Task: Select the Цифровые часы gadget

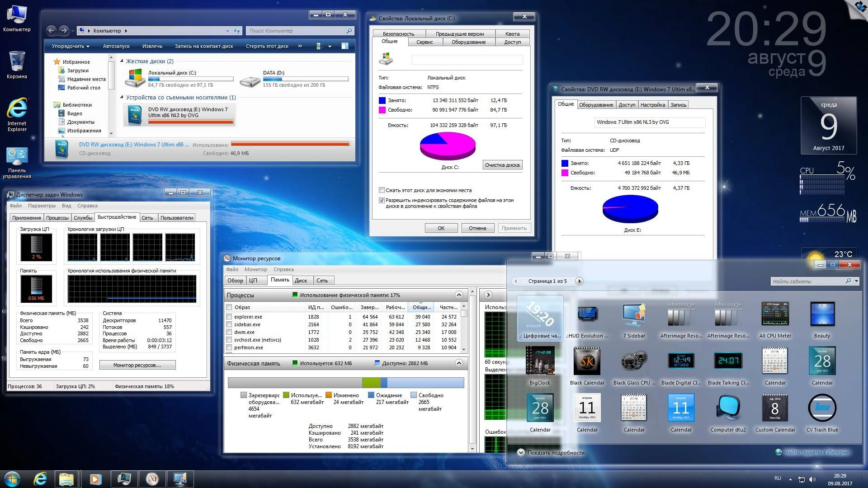Action: 540,318
